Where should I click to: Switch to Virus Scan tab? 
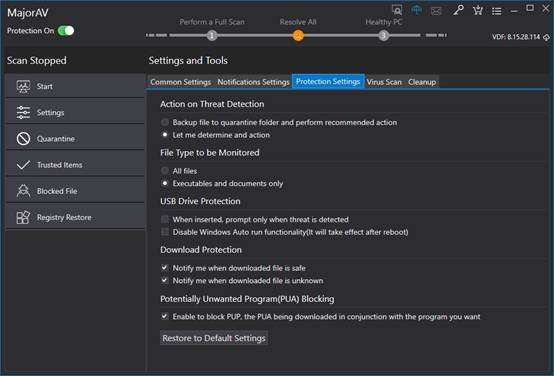click(x=384, y=82)
